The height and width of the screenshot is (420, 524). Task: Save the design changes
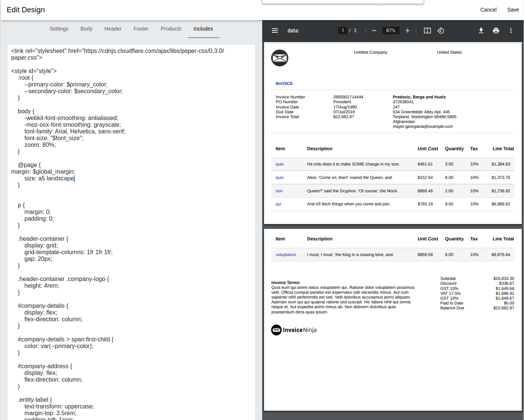click(x=513, y=10)
